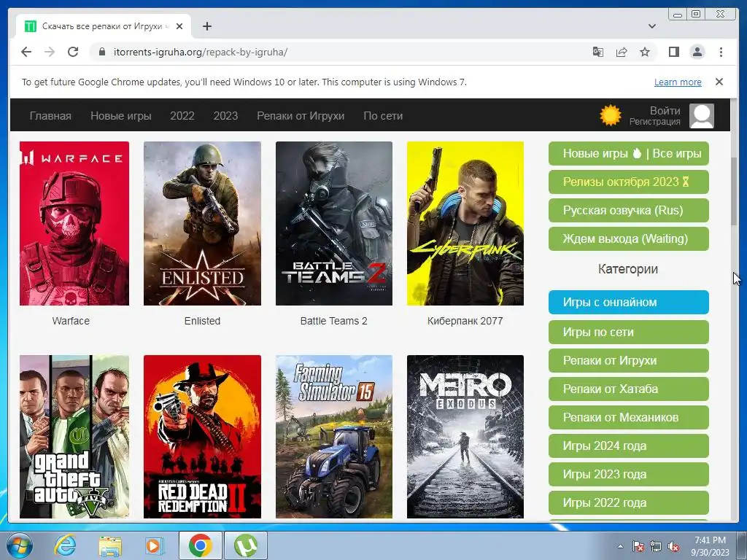
Task: Open Windows Explorer folder from taskbar
Action: click(x=110, y=545)
